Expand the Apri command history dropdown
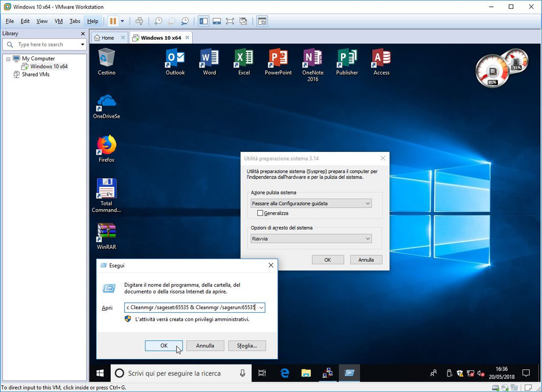The image size is (542, 392). (x=261, y=307)
